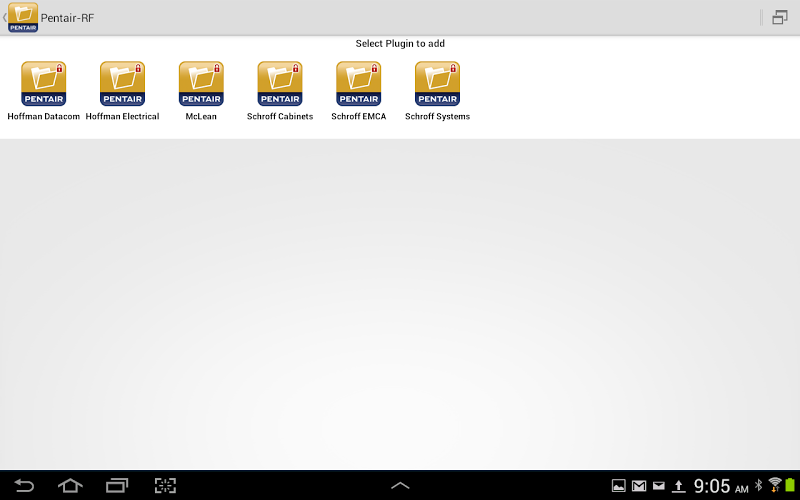Open the window-stack icon at top right
This screenshot has height=500, width=800.
(x=780, y=17)
